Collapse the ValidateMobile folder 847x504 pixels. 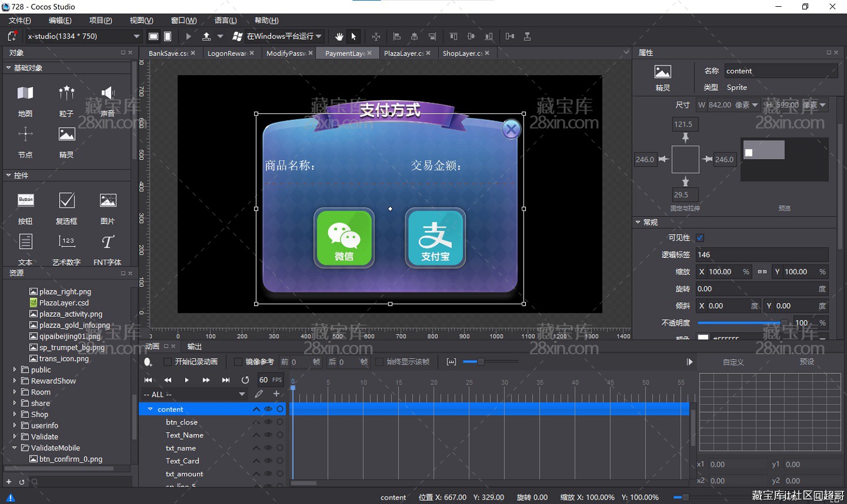click(15, 448)
